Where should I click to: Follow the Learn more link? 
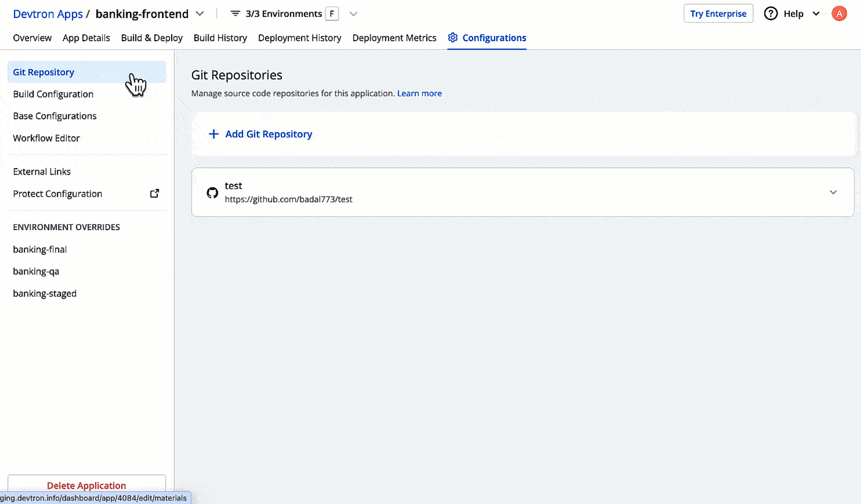tap(419, 93)
